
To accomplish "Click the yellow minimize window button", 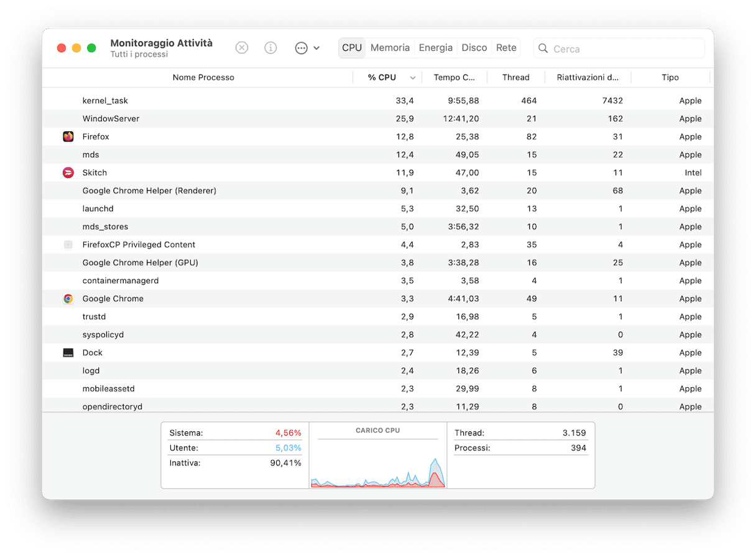I will click(76, 48).
